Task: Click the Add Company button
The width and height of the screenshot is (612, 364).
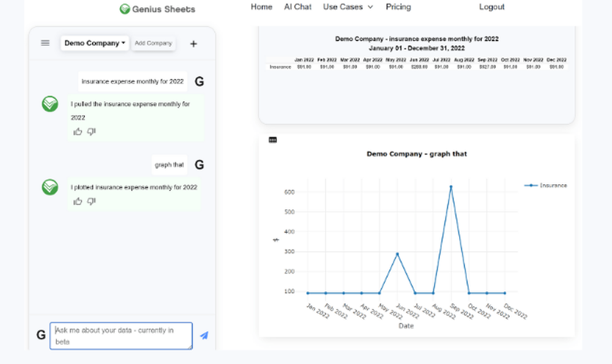Action: [x=153, y=43]
